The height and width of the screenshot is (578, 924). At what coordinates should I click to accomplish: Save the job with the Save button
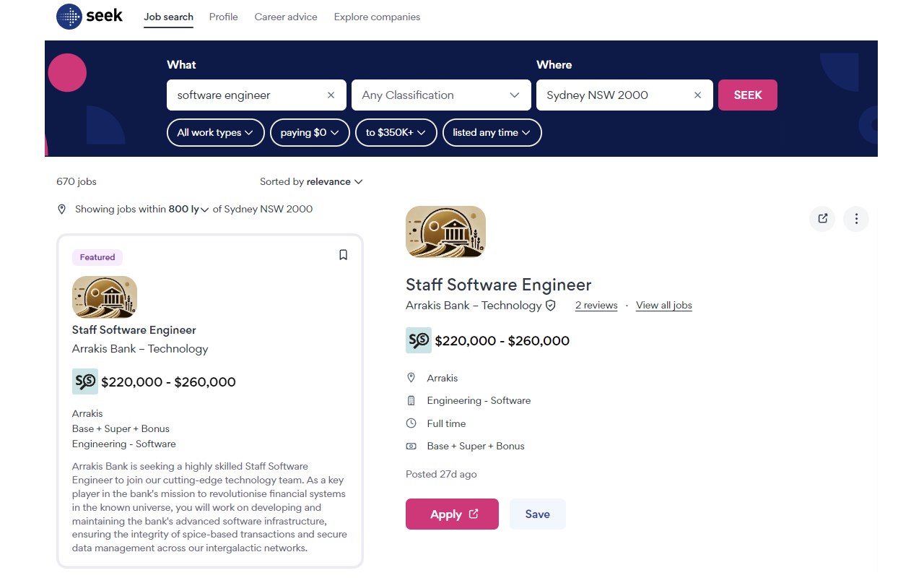(x=537, y=514)
